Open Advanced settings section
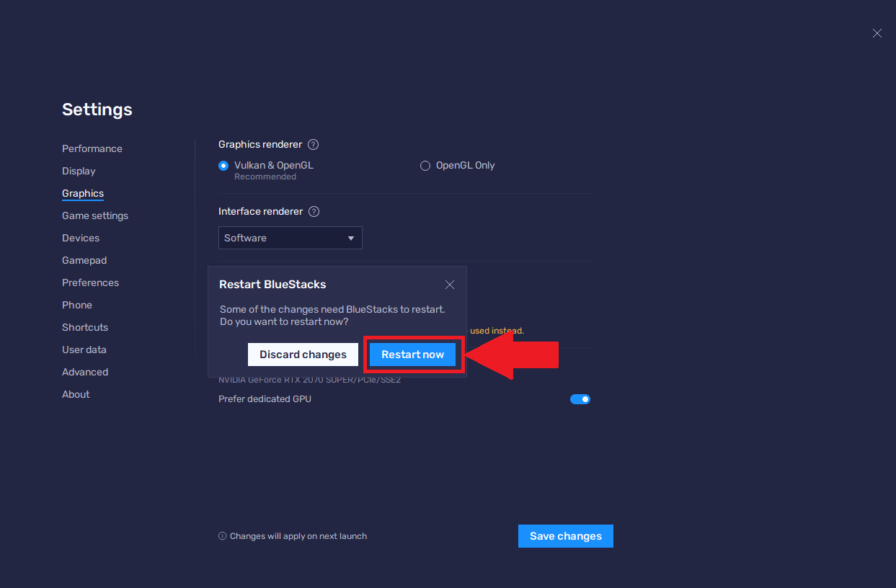896x588 pixels. click(x=85, y=372)
